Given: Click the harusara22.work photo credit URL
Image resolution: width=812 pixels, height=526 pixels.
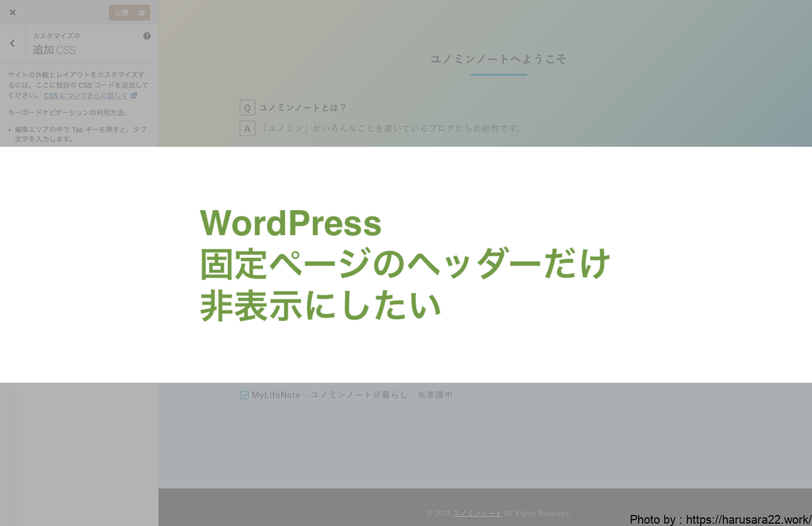Looking at the screenshot, I should (748, 519).
